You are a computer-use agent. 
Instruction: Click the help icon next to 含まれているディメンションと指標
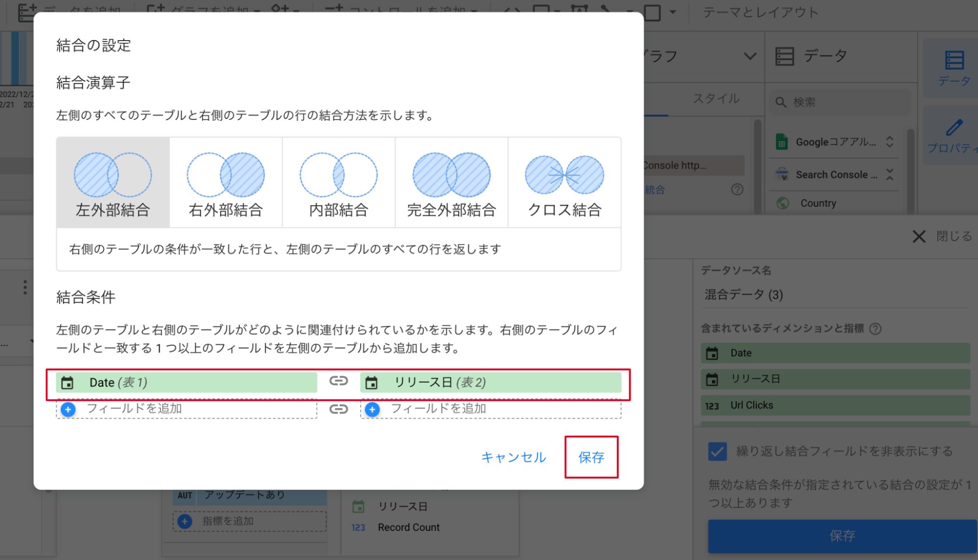click(875, 329)
